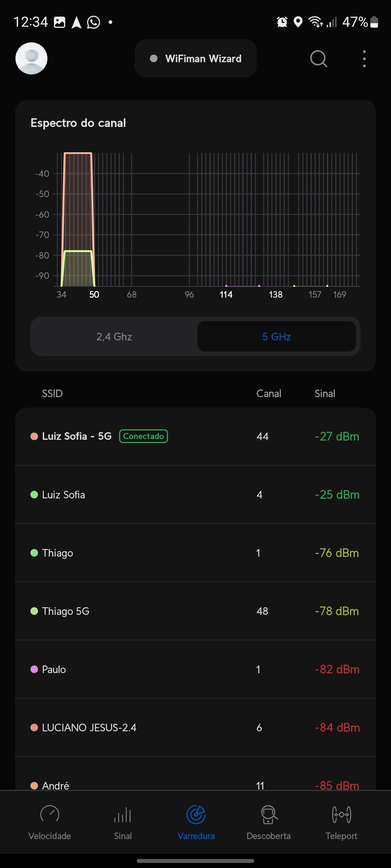Screen dimensions: 391x868
Task: Tap the Paulo network purple color dot
Action: [34, 669]
